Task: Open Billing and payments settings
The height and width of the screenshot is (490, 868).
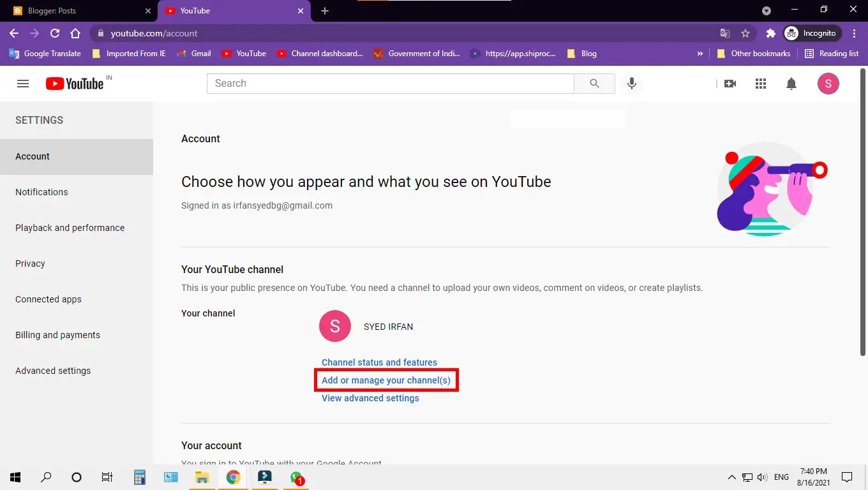Action: pyautogui.click(x=77, y=335)
